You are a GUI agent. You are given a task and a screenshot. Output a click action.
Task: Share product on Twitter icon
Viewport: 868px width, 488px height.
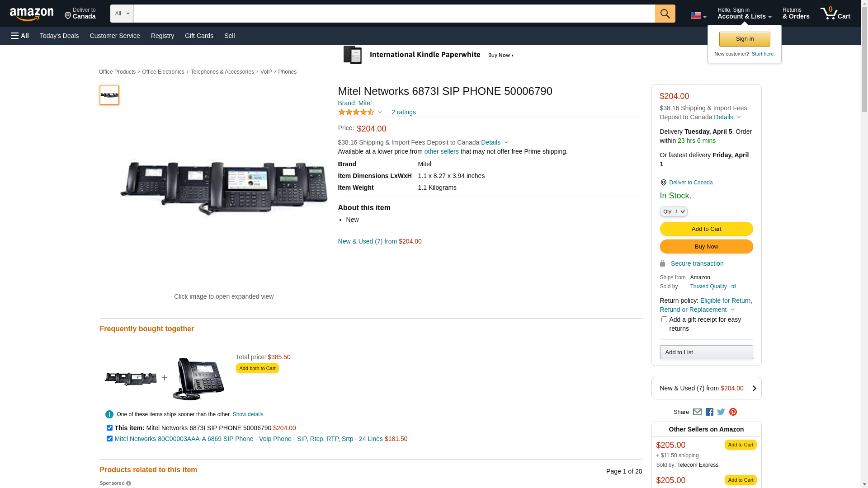coord(721,412)
